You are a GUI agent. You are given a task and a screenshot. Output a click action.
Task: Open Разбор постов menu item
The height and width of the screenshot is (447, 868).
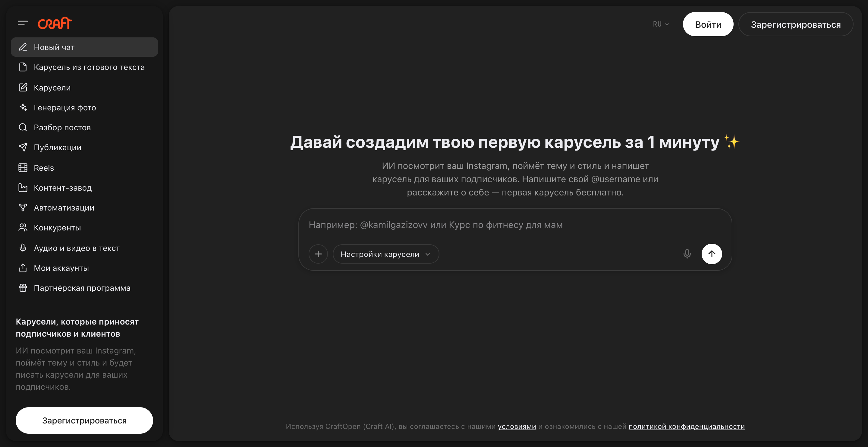(84, 127)
